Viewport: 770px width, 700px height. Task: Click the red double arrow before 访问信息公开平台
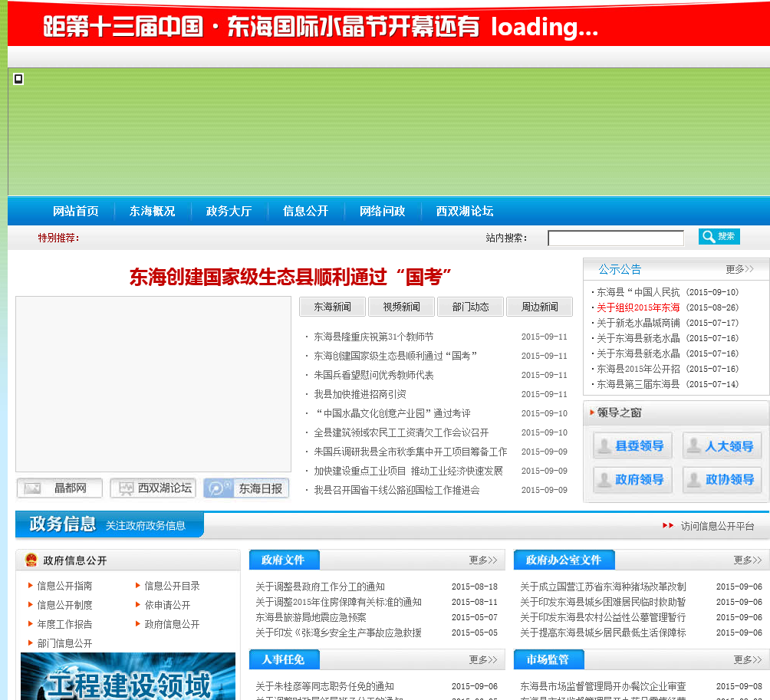click(668, 526)
